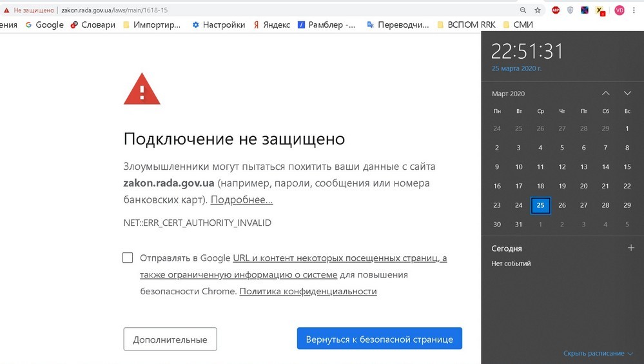The width and height of the screenshot is (644, 364).
Task: Click the 'Не защищено' security label
Action: (34, 10)
